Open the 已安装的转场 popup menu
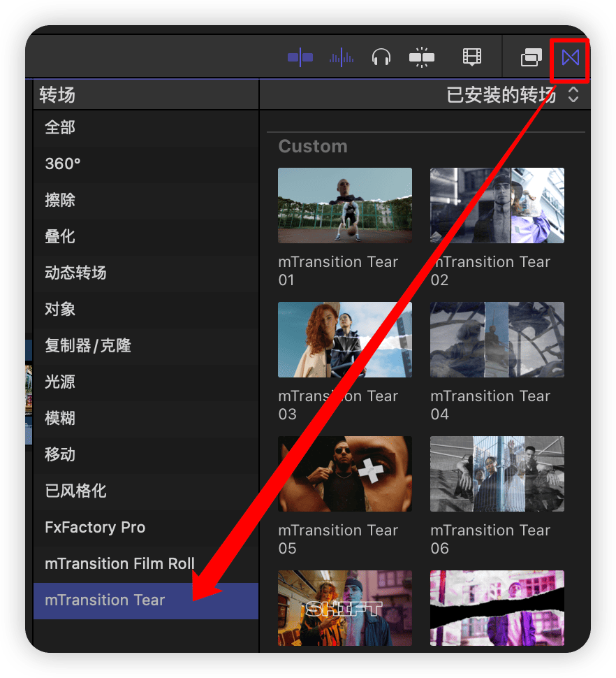 [512, 95]
